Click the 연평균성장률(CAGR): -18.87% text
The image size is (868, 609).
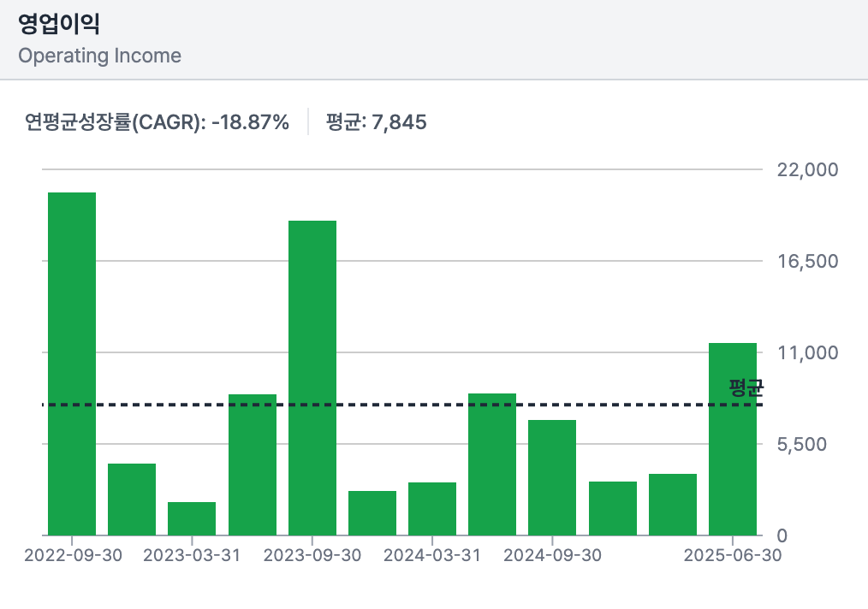[x=157, y=121]
